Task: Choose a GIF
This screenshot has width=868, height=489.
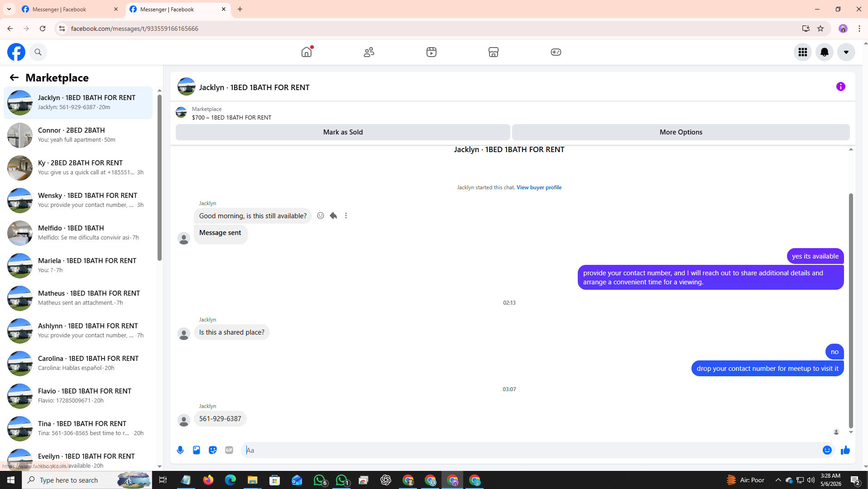Action: tap(229, 450)
